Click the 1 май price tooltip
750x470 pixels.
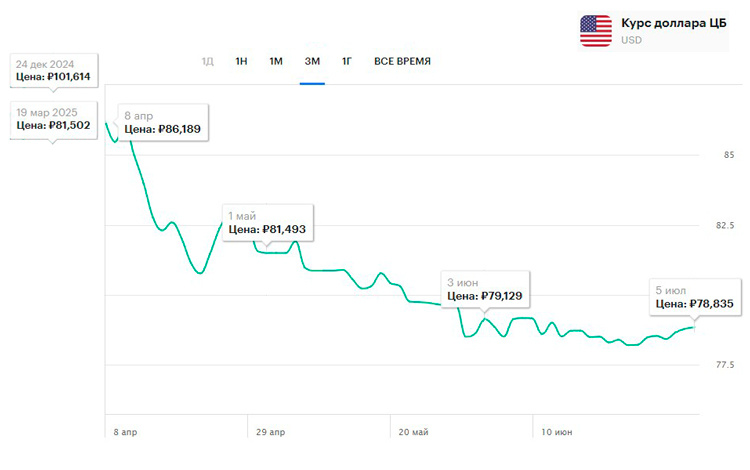[268, 222]
